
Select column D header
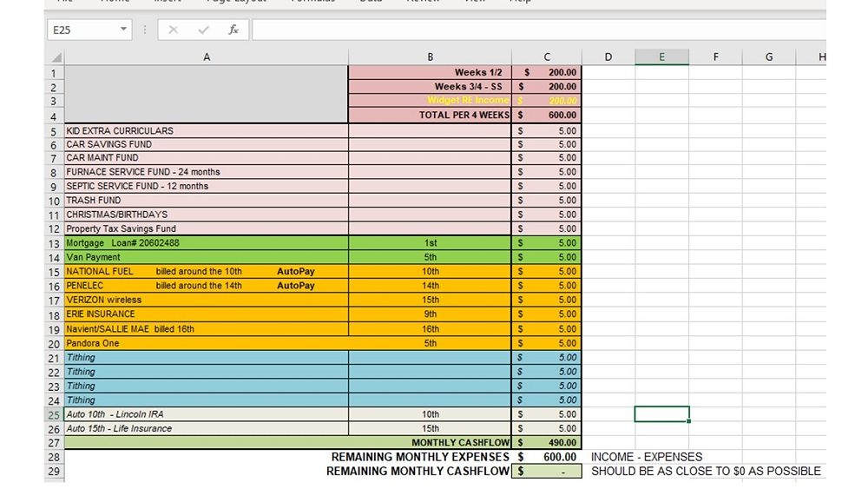(608, 57)
